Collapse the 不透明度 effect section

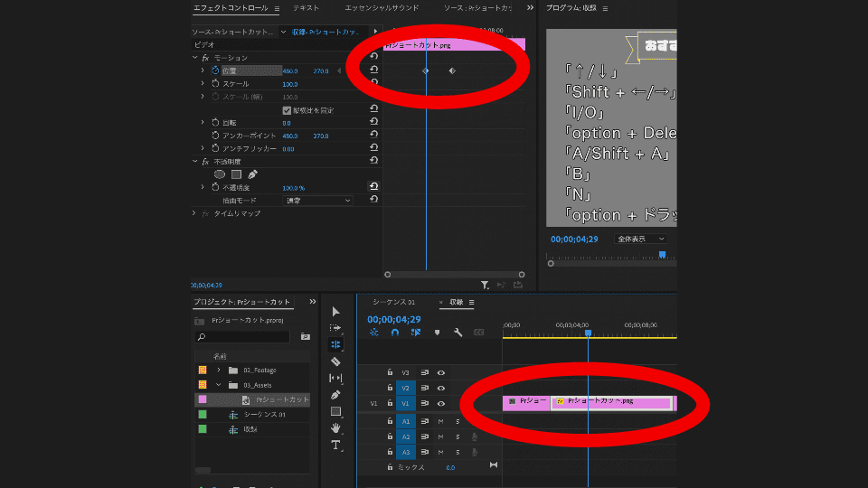click(195, 162)
